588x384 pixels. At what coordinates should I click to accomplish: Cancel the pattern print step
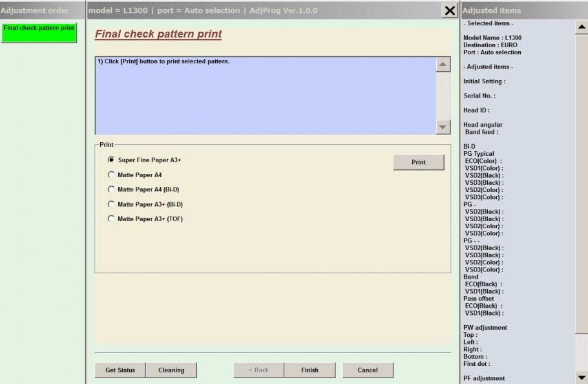[368, 370]
